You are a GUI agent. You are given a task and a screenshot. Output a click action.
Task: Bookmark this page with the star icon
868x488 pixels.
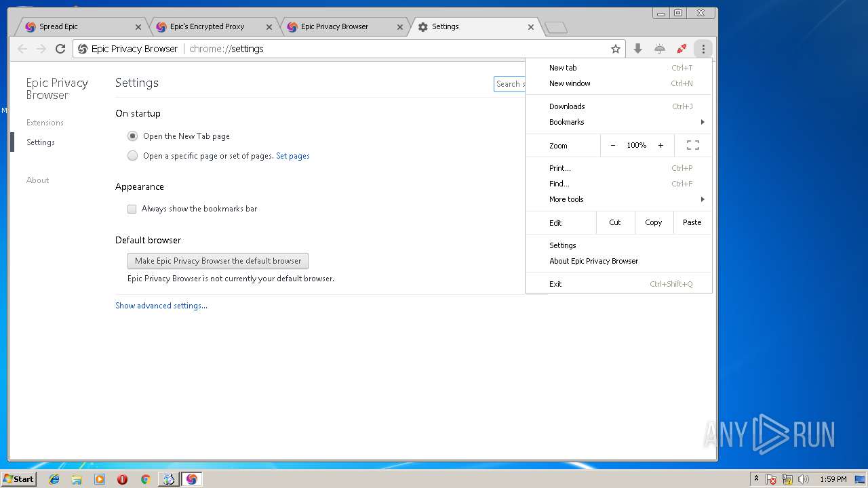[x=616, y=49]
